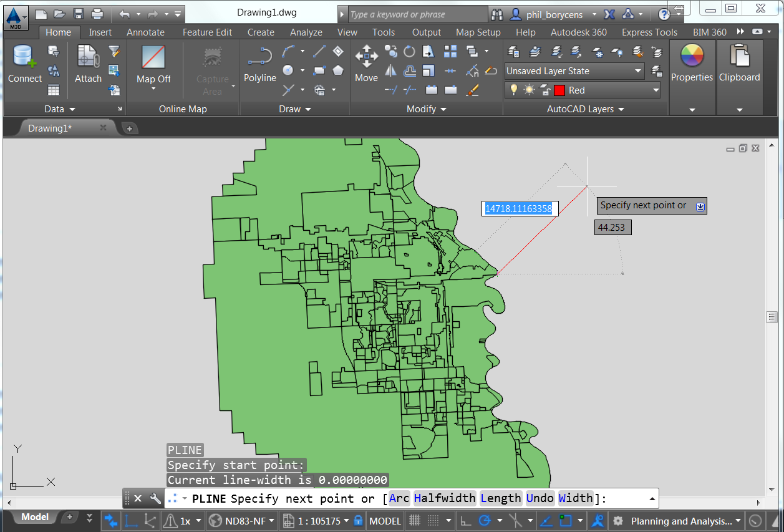Select the Rotate tool in Modify panel
This screenshot has width=784, height=532.
coord(410,52)
